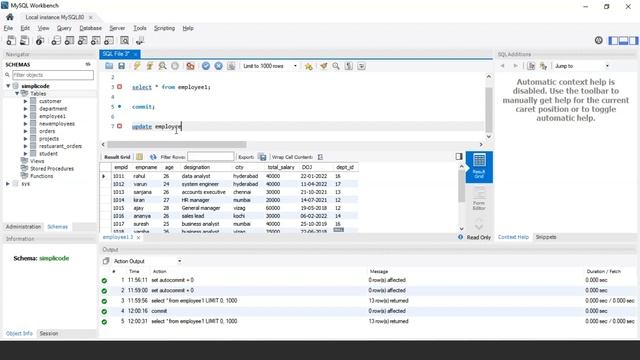Execute the script with the lightning icon

[137, 66]
